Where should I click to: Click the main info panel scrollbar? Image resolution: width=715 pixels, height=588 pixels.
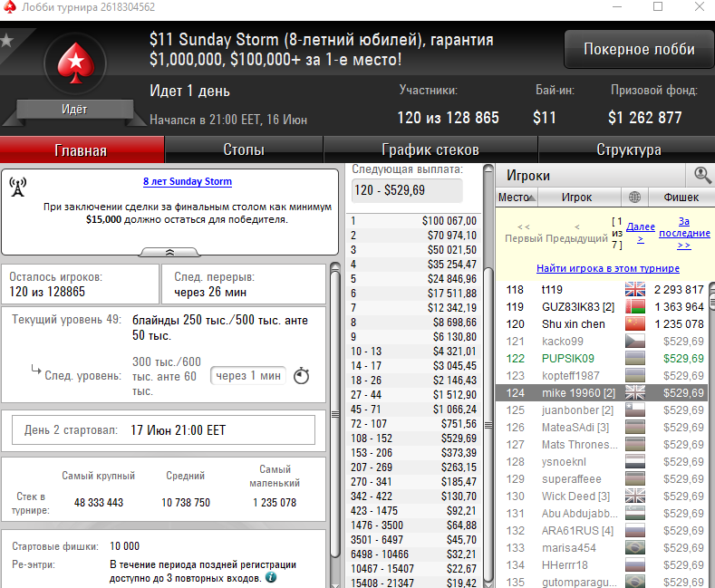tap(335, 414)
